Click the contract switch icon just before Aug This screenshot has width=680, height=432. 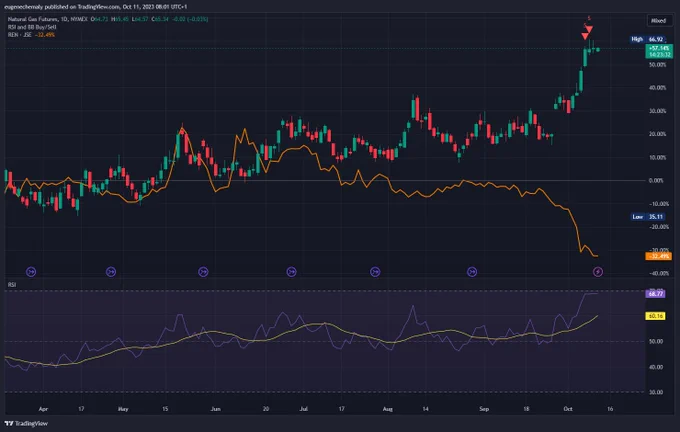point(375,272)
